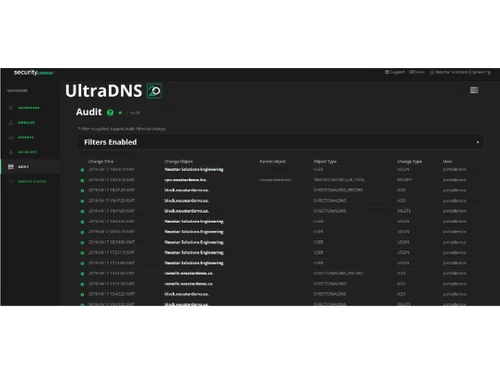
Task: Open the top-right menu icon below account name
Action: click(x=474, y=90)
